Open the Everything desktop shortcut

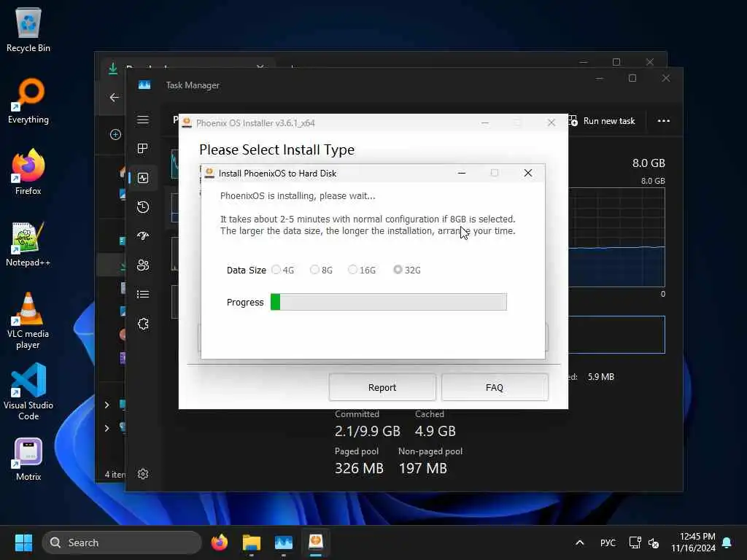(x=28, y=101)
